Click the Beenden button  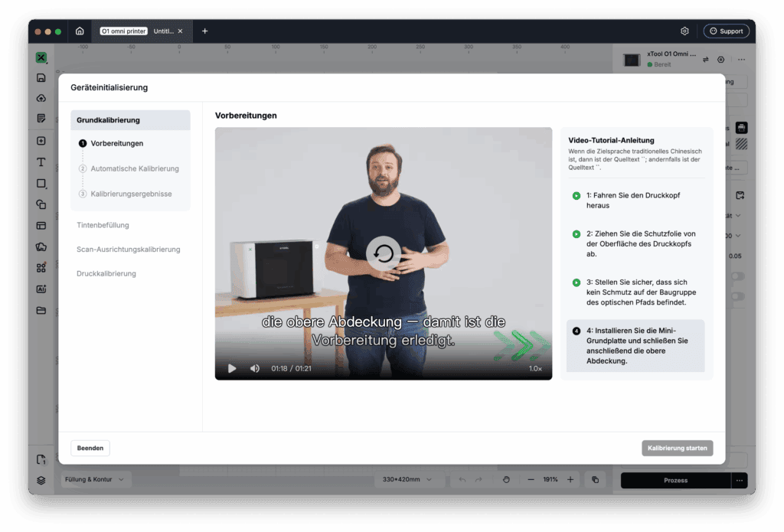[x=90, y=448]
